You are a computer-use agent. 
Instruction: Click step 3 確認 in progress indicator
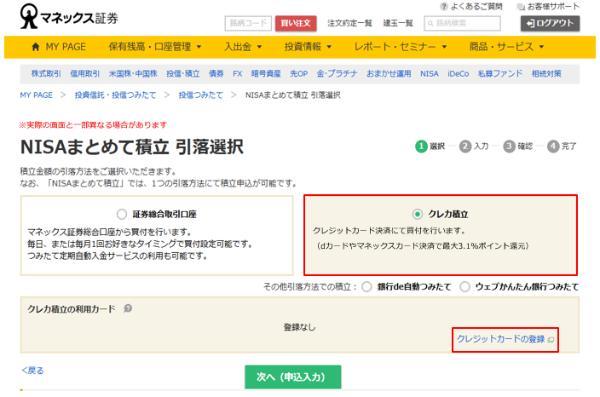pos(518,146)
